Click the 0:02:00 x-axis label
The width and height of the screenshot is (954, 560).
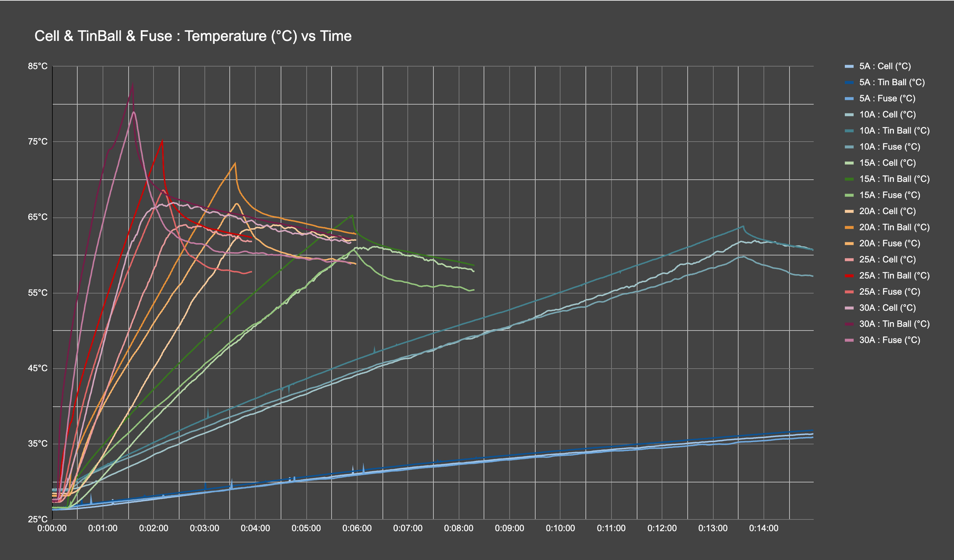click(154, 529)
